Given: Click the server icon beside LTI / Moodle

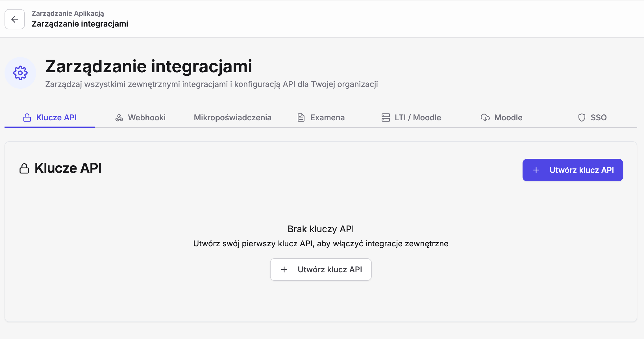Looking at the screenshot, I should coord(386,118).
